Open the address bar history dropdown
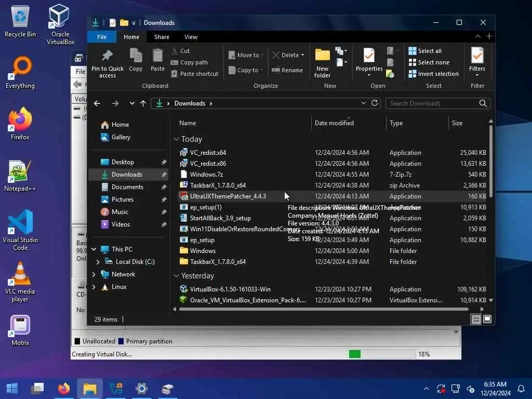The width and height of the screenshot is (532, 399). 363,103
